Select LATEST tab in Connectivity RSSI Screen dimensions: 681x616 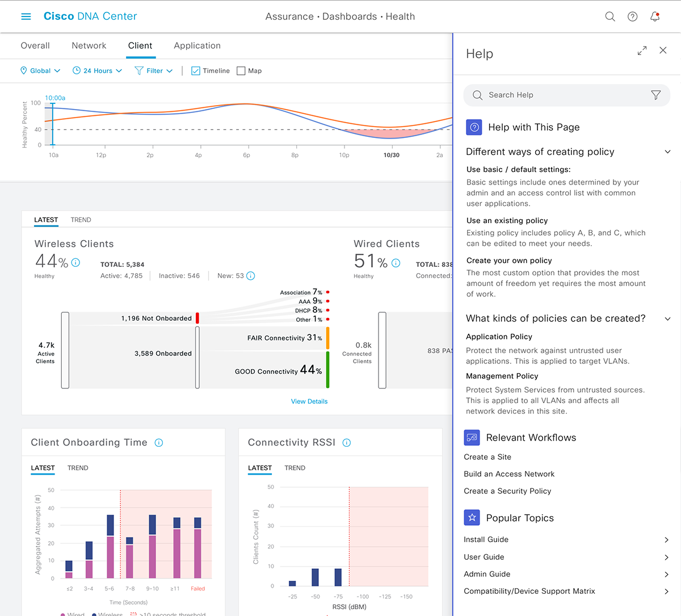[260, 468]
